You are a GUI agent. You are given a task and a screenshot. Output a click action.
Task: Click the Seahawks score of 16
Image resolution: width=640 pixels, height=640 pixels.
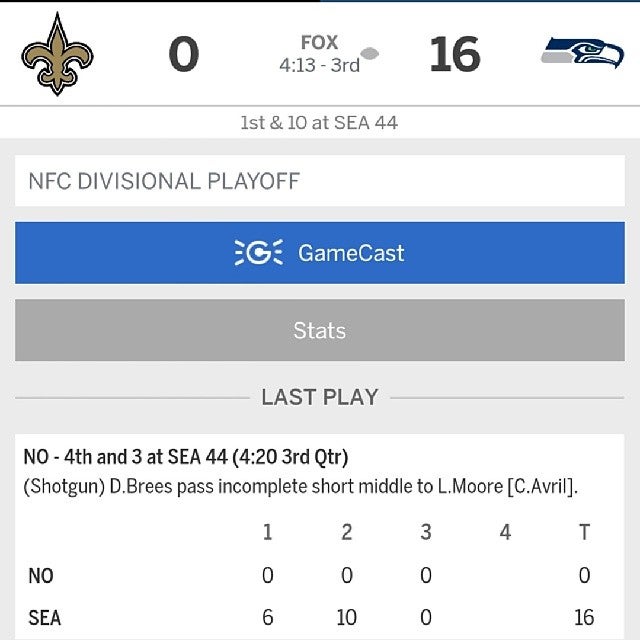coord(455,54)
